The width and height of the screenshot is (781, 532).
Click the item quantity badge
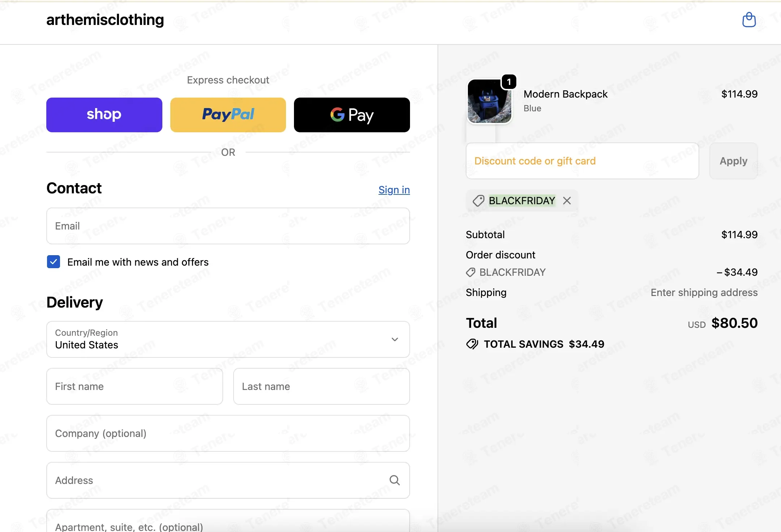coord(509,82)
